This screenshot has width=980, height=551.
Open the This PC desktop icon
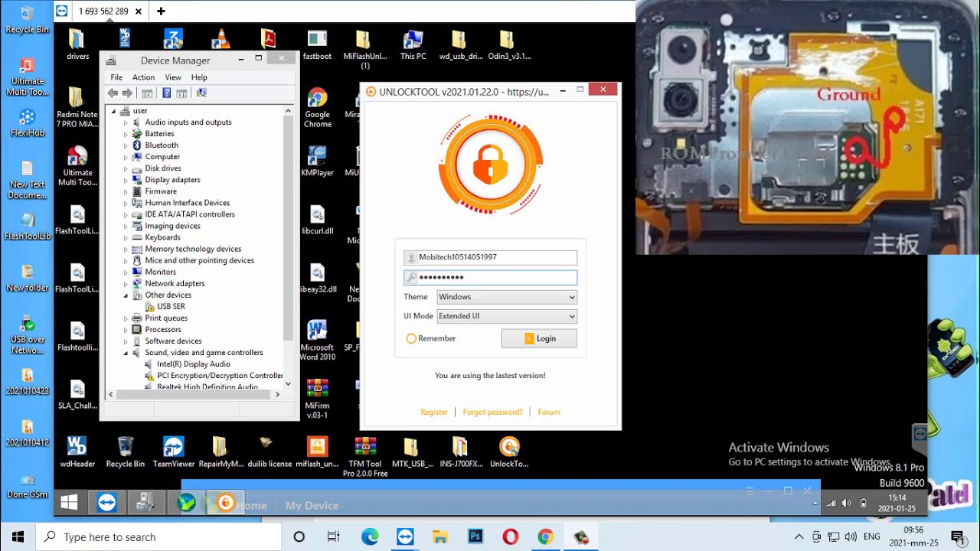[x=413, y=44]
